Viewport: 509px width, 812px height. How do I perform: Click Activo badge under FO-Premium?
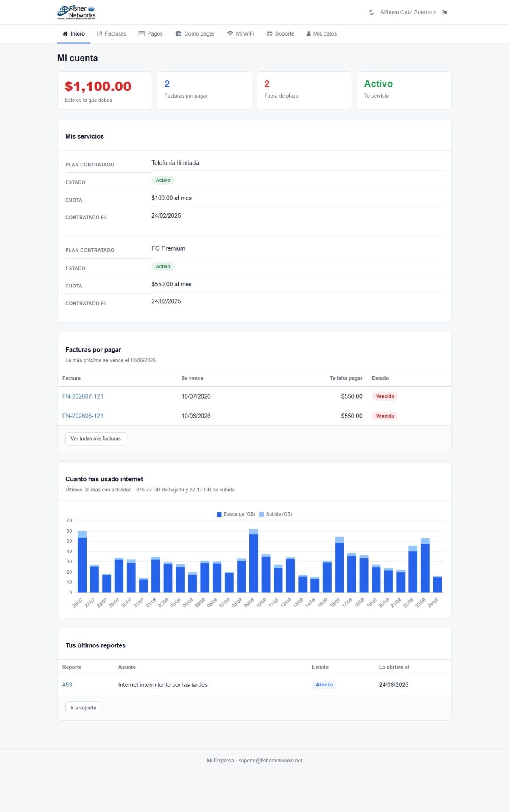click(x=163, y=267)
